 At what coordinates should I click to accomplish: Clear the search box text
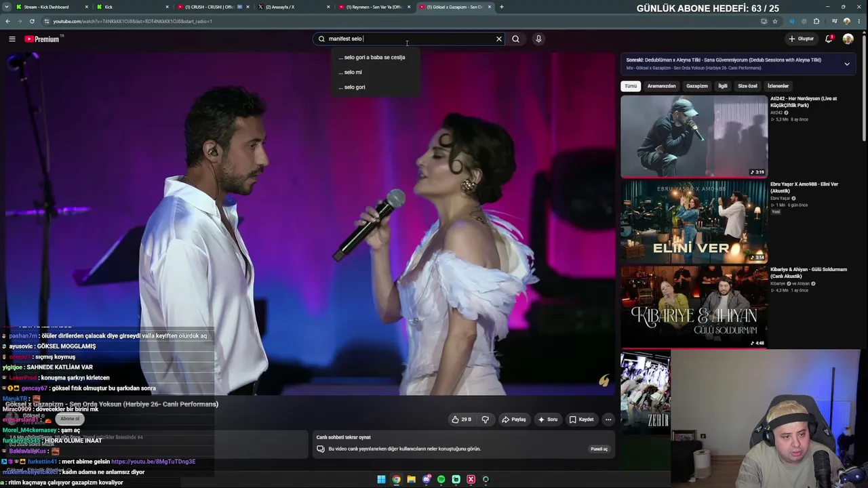point(499,39)
